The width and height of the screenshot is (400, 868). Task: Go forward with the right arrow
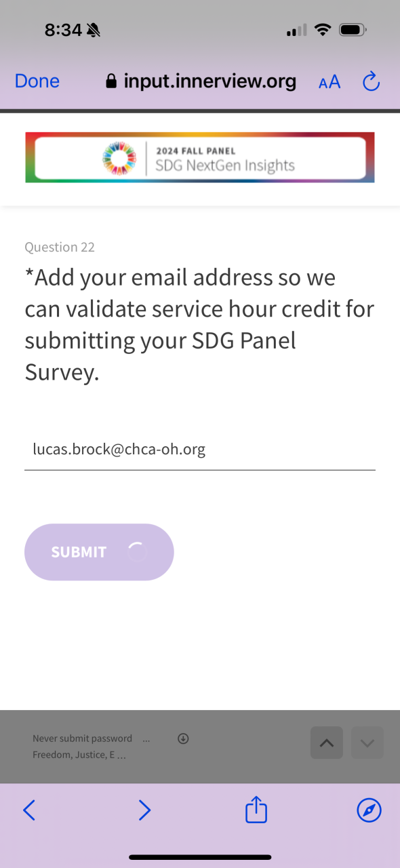click(144, 810)
